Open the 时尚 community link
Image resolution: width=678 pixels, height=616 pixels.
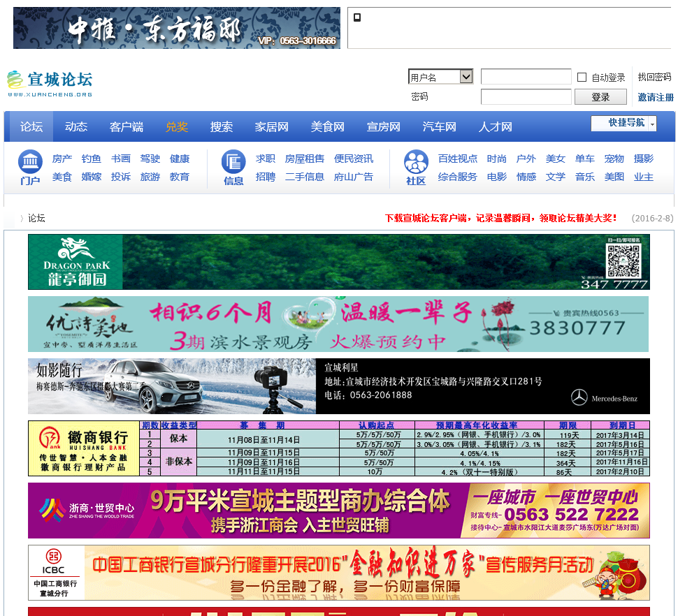coord(497,159)
